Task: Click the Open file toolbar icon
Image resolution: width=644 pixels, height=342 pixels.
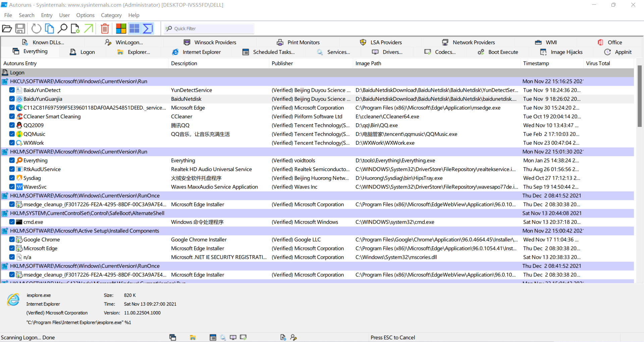Action: [x=7, y=29]
